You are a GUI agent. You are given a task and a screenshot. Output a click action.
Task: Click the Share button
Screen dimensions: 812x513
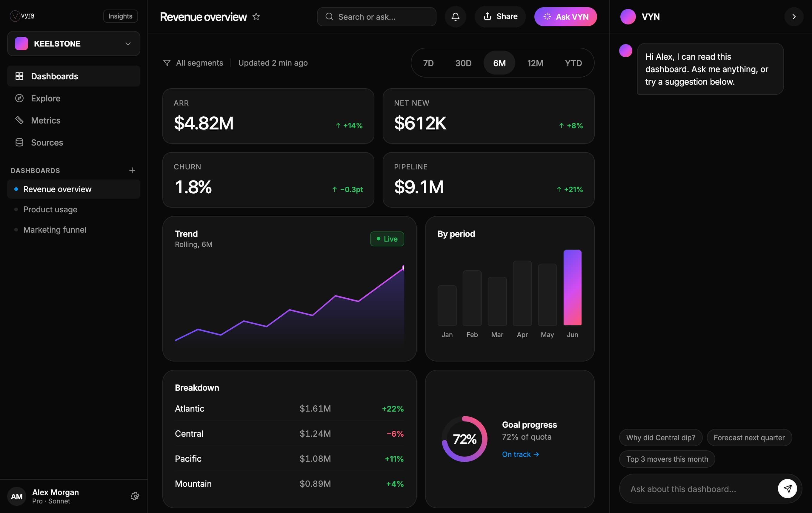tap(500, 16)
